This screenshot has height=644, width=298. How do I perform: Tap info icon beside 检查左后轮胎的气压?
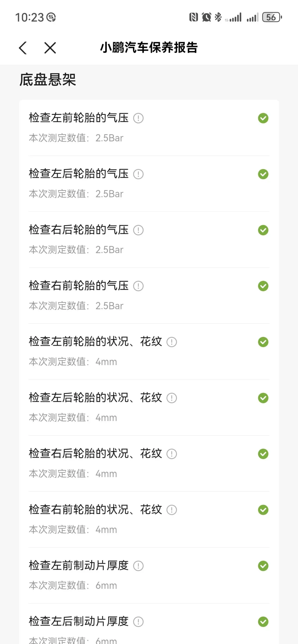(x=138, y=174)
